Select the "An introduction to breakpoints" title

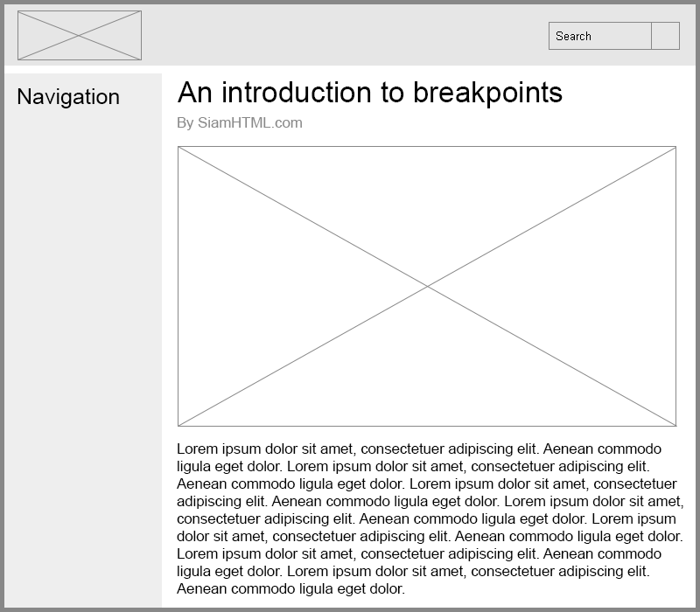pyautogui.click(x=369, y=93)
